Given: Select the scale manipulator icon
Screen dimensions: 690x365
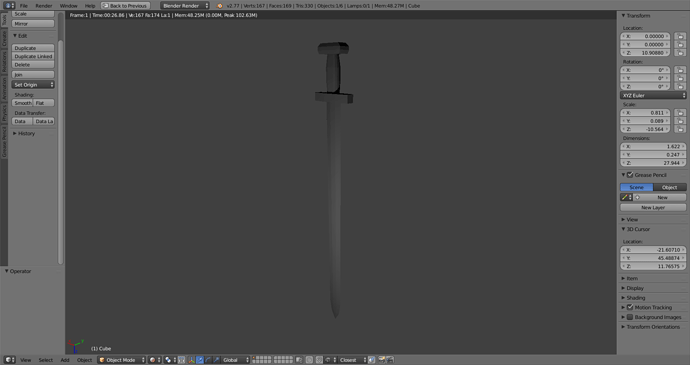Looking at the screenshot, I should click(x=216, y=360).
